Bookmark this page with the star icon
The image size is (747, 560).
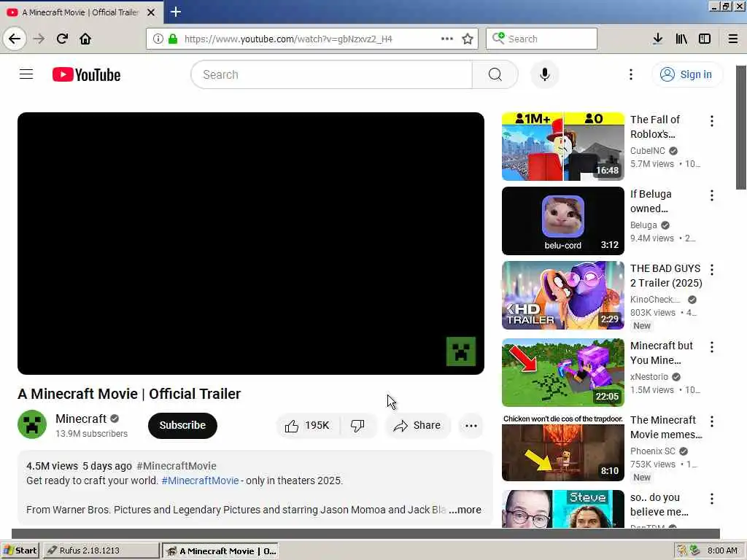point(468,39)
